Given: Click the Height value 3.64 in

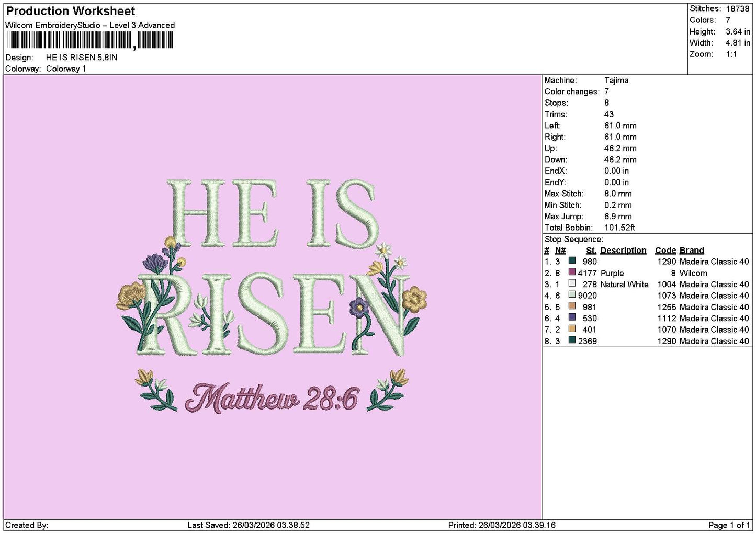Looking at the screenshot, I should pyautogui.click(x=738, y=31).
